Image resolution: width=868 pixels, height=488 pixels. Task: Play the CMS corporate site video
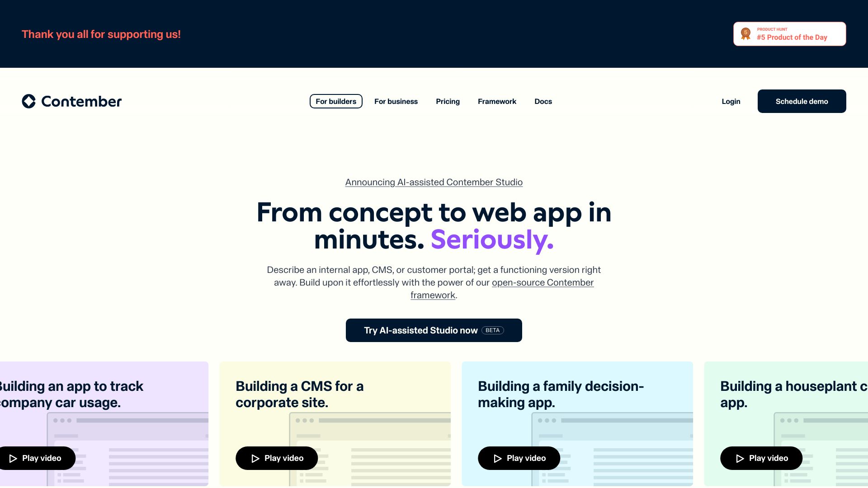(x=276, y=458)
